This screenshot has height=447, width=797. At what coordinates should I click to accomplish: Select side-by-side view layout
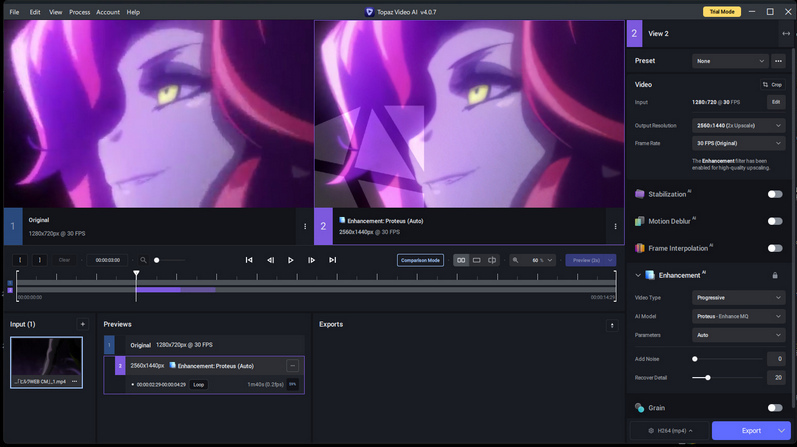tap(461, 260)
